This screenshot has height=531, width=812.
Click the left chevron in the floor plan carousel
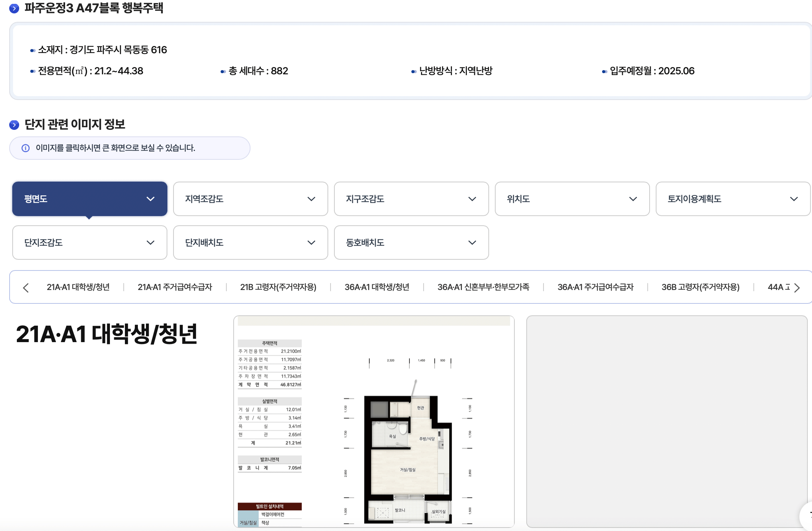(26, 287)
